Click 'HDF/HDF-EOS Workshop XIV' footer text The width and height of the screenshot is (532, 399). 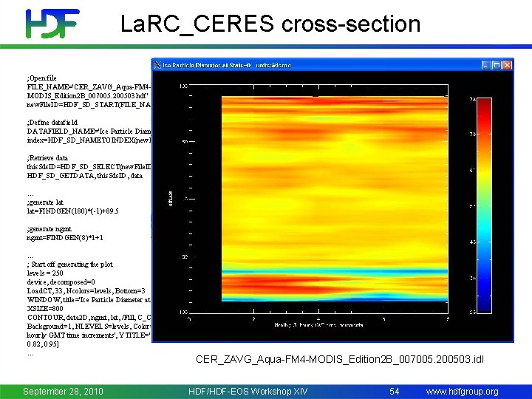tap(248, 391)
